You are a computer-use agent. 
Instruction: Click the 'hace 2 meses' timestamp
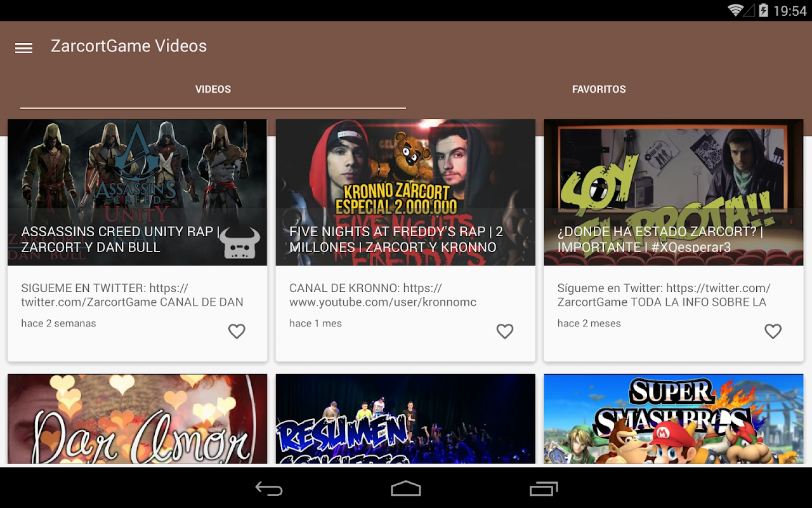tap(589, 323)
